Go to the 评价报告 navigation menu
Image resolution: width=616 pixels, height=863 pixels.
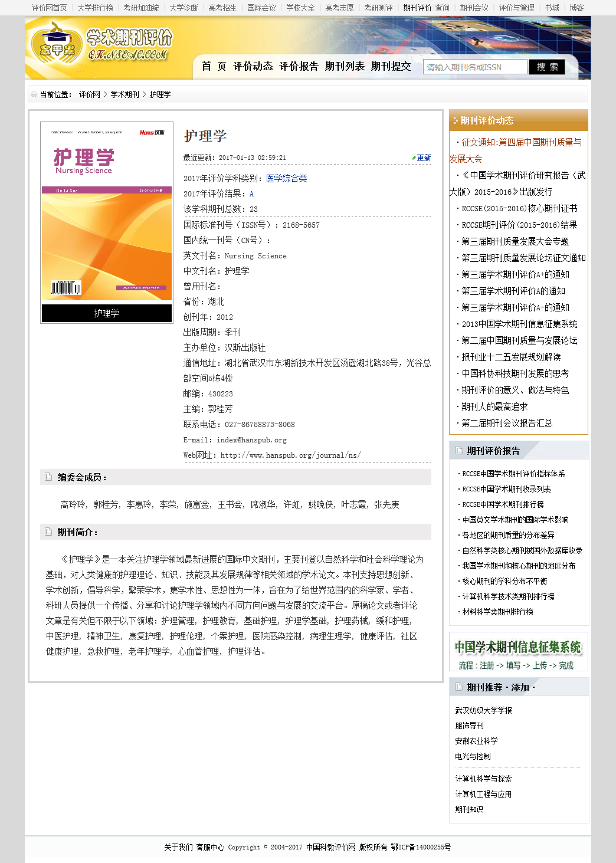coord(299,66)
